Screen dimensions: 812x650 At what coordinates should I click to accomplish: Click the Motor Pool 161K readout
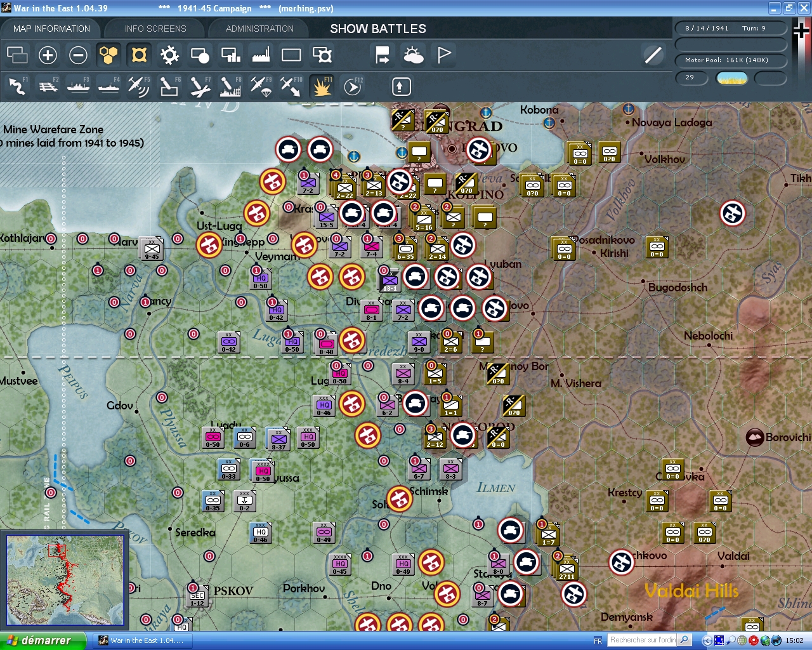[731, 60]
